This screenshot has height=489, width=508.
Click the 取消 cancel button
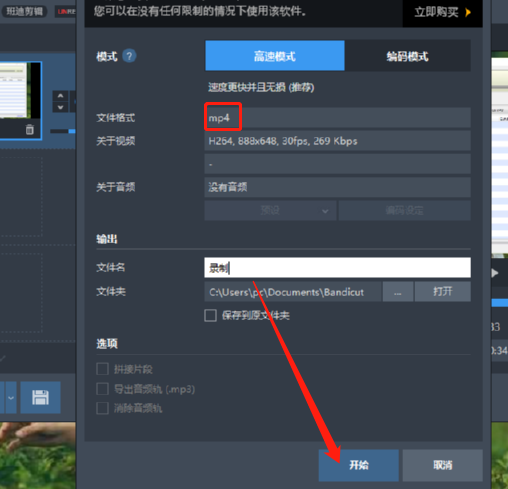443,465
